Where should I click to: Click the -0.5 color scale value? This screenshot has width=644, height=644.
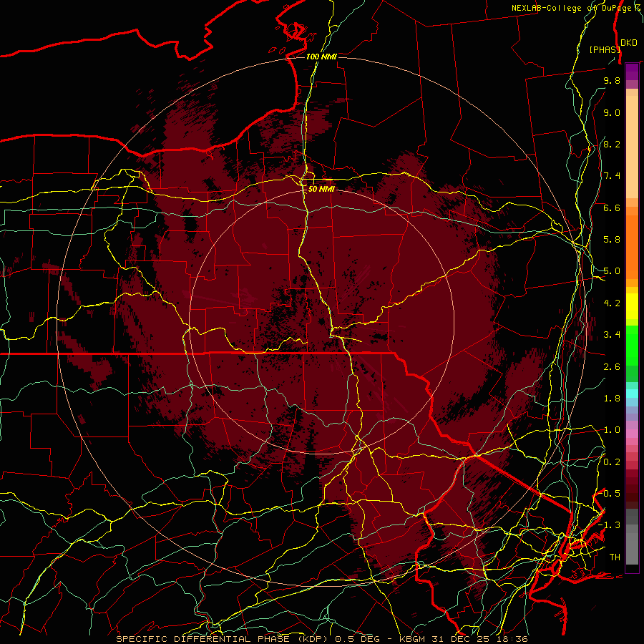(610, 494)
